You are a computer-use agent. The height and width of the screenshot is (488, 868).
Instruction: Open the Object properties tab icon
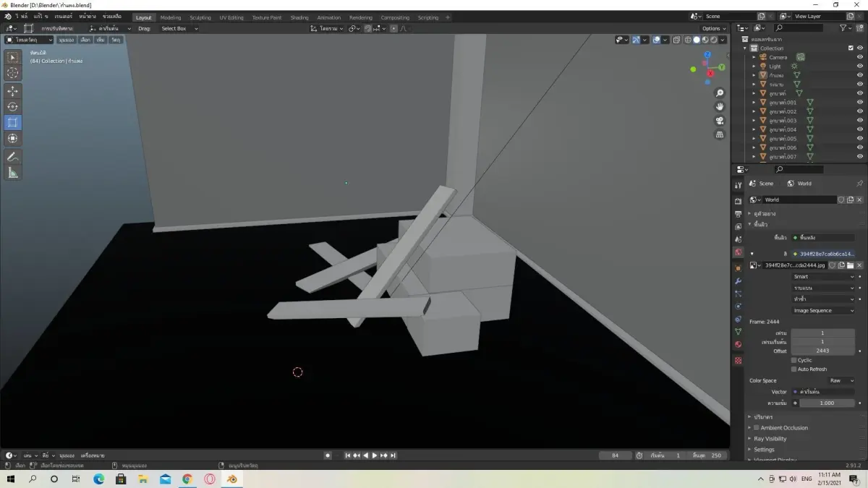coord(738,267)
